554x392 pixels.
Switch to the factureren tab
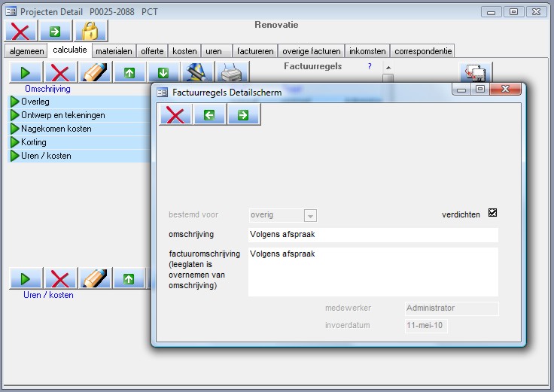255,51
